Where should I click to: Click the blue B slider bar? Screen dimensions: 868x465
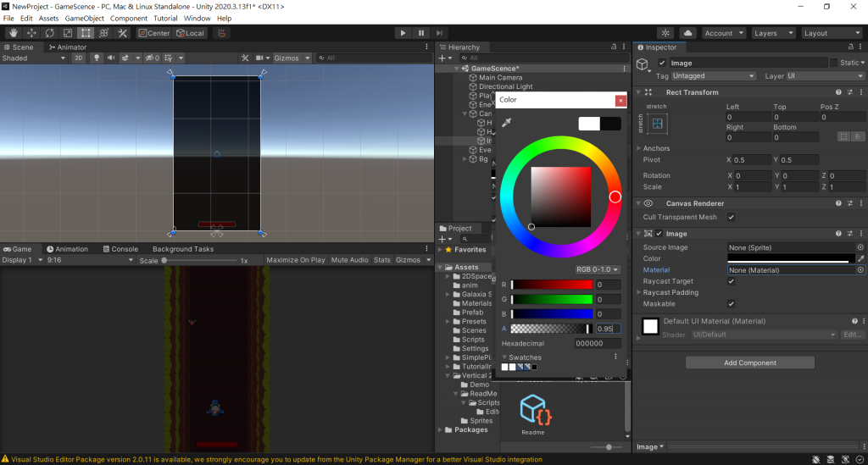[552, 314]
